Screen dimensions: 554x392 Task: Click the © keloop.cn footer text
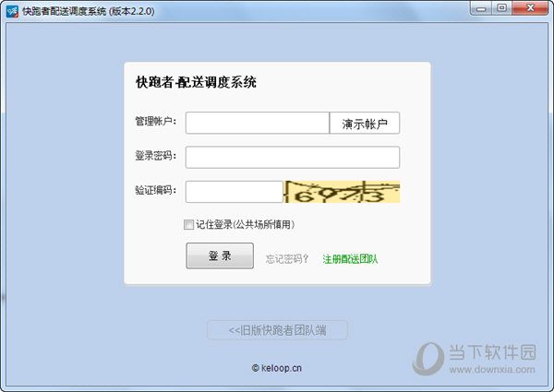tap(277, 368)
